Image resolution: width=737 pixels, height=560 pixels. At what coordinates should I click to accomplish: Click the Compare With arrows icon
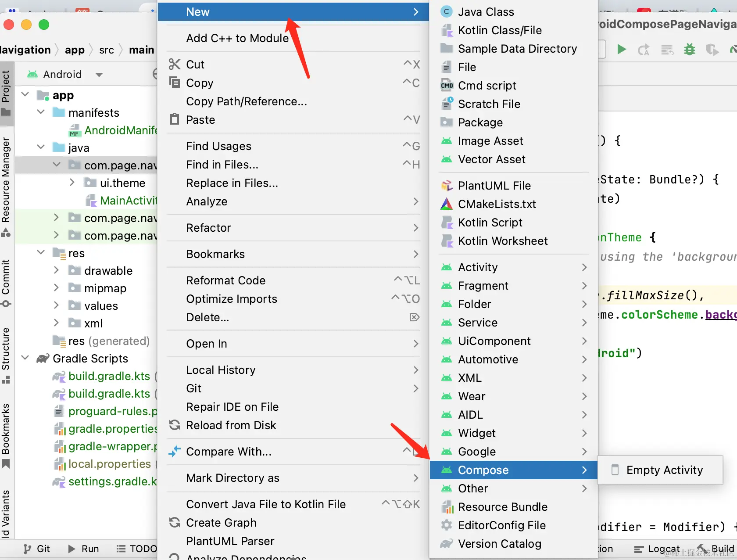175,451
